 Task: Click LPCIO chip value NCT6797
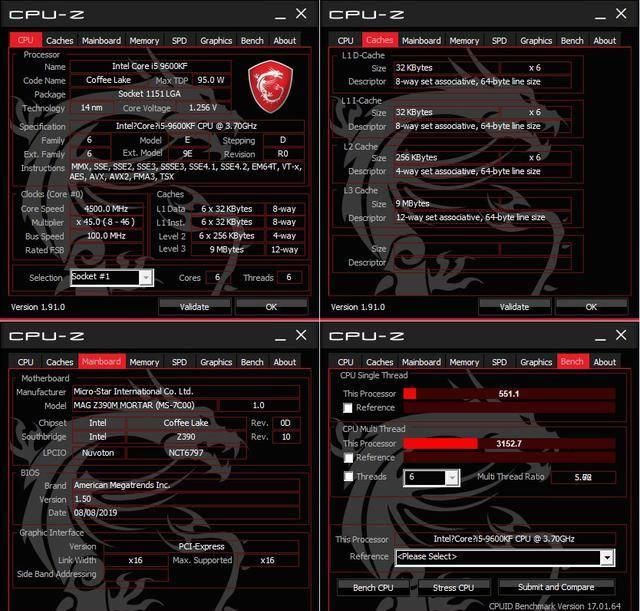(186, 453)
